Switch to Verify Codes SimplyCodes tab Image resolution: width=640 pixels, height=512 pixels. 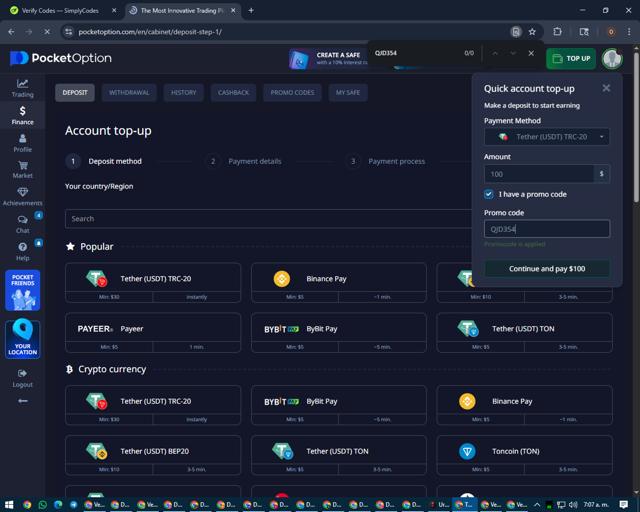[60, 11]
